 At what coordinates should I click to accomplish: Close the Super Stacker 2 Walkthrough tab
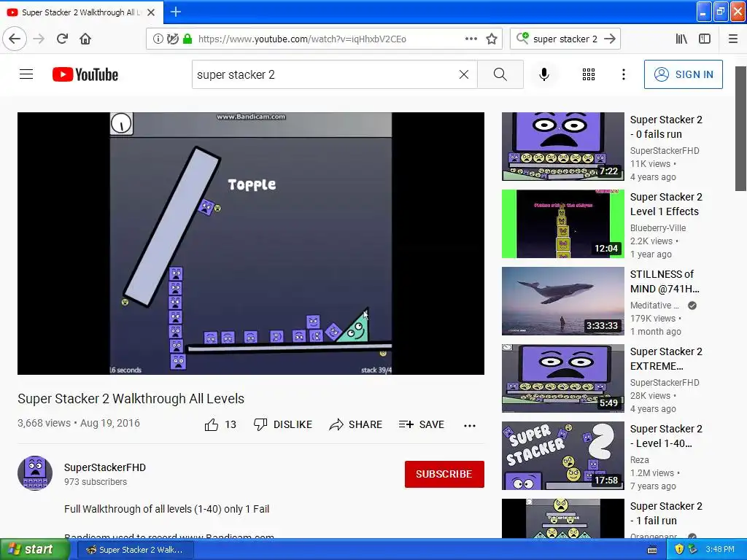151,12
